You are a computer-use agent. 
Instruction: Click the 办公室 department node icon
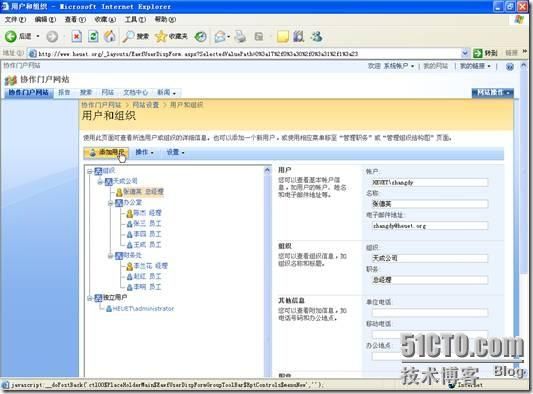tap(119, 203)
